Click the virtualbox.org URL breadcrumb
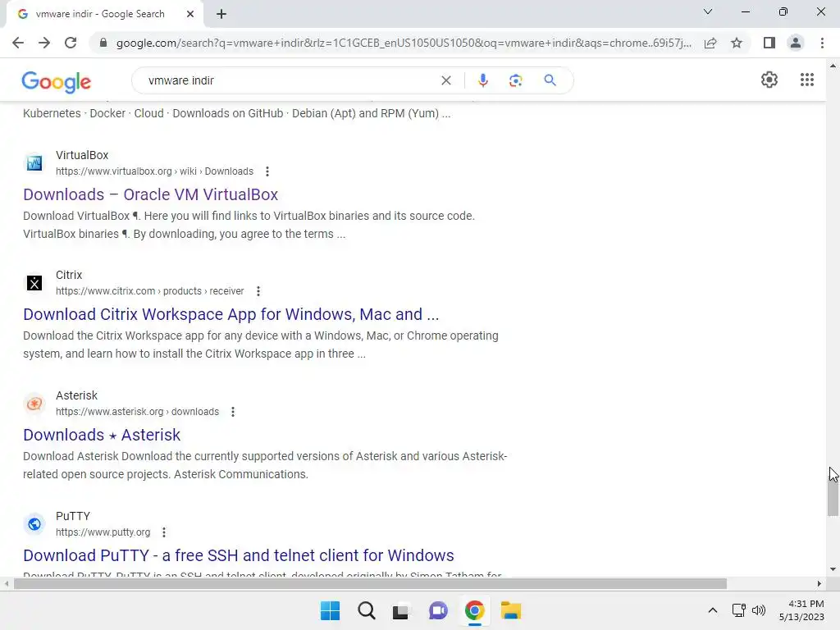840x630 pixels. click(154, 171)
